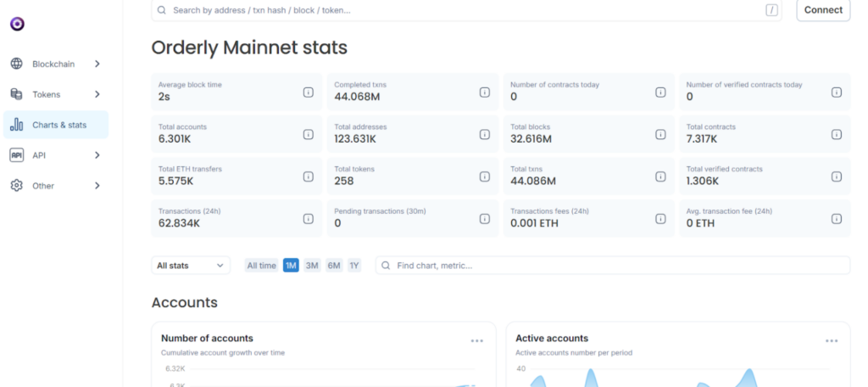The height and width of the screenshot is (387, 868).
Task: Click the API icon in sidebar
Action: [17, 155]
